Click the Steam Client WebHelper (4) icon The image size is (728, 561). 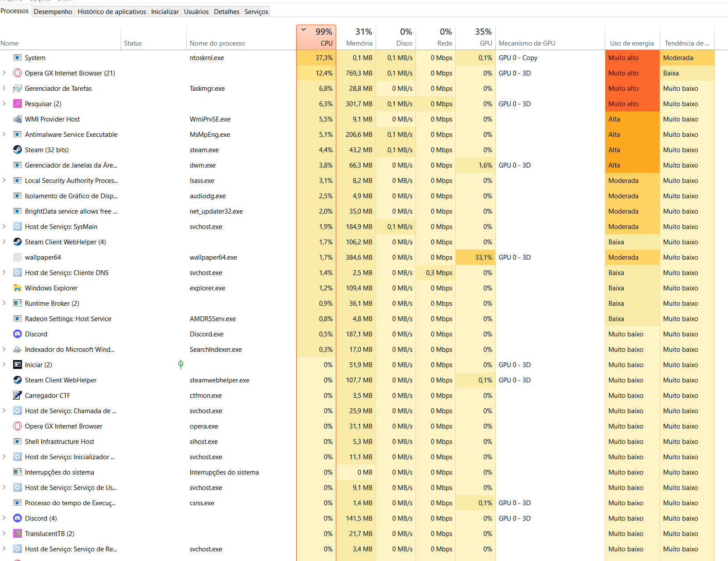coord(18,242)
